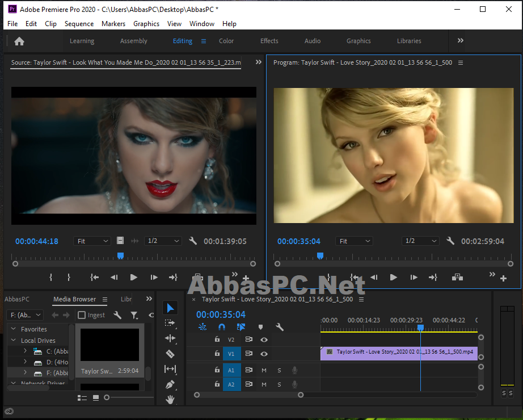Enable the Ingest checkbox

82,315
